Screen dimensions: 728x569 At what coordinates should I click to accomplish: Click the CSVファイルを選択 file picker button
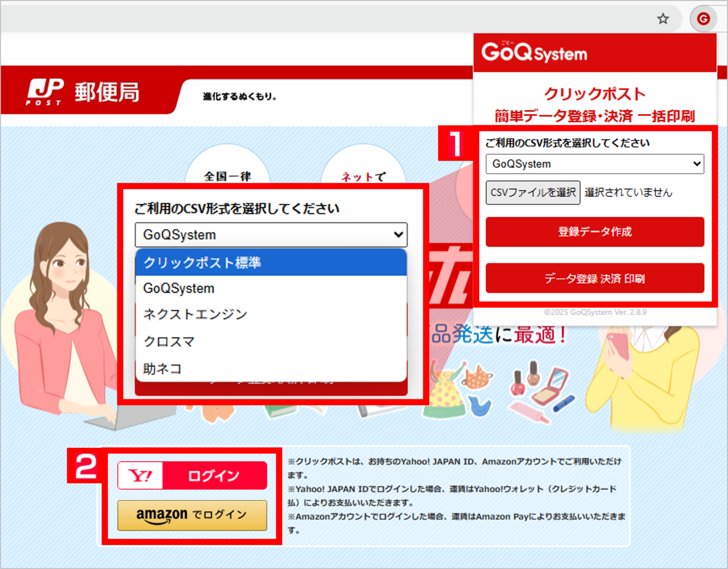tap(533, 193)
